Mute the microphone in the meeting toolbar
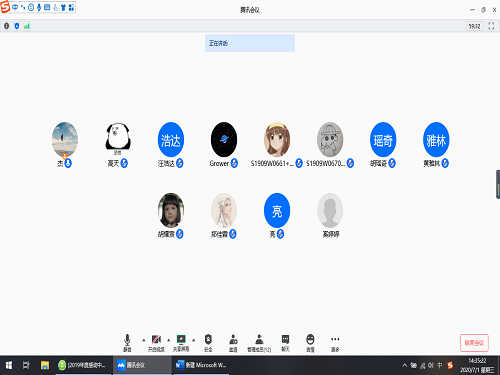Screen dimensions: 500x375 (x=127, y=343)
